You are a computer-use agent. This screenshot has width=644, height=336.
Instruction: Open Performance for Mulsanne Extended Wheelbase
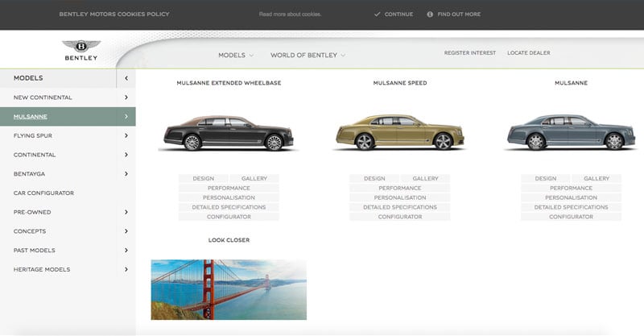click(x=229, y=188)
